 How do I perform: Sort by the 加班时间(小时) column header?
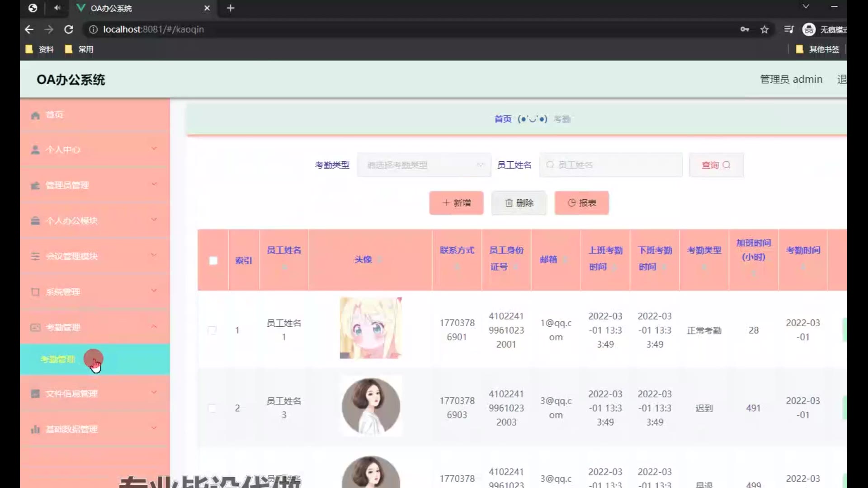(x=754, y=259)
